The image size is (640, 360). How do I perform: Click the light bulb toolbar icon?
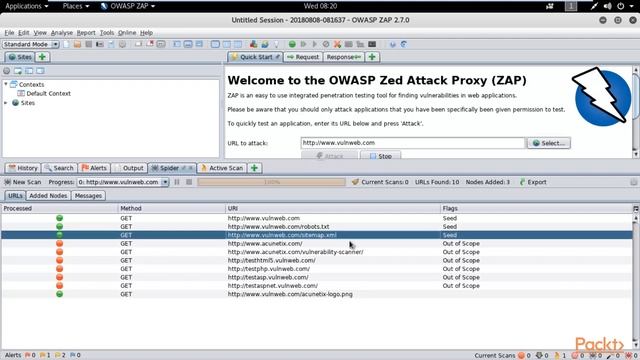pos(276,44)
